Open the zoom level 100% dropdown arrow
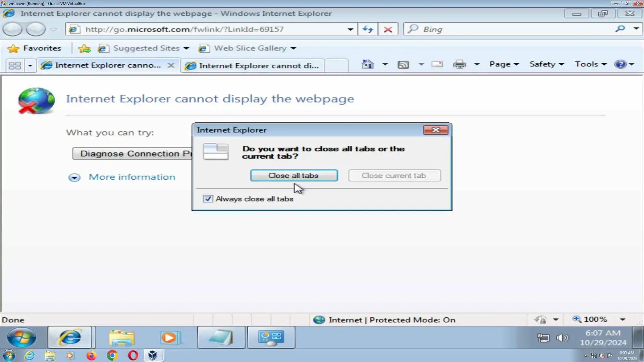The width and height of the screenshot is (644, 362). (623, 319)
